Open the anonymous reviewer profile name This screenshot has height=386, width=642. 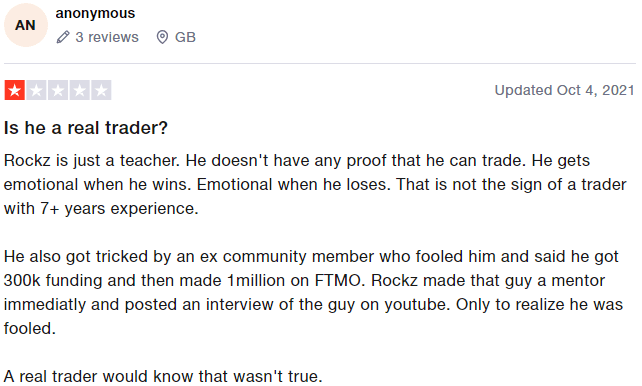click(95, 14)
